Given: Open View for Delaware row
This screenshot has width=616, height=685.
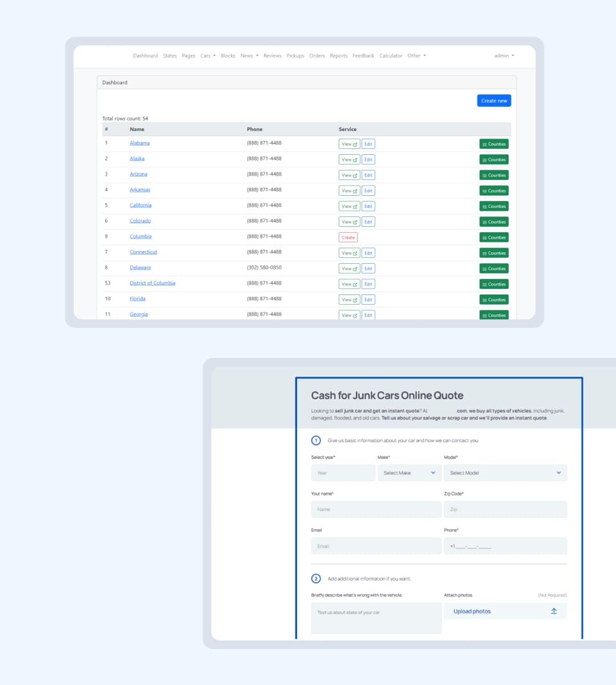Looking at the screenshot, I should (349, 269).
